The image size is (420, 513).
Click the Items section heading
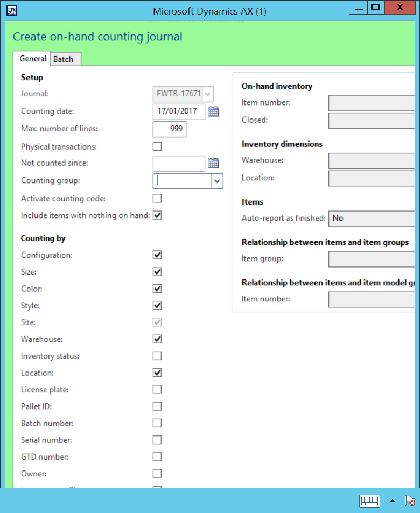[x=253, y=202]
